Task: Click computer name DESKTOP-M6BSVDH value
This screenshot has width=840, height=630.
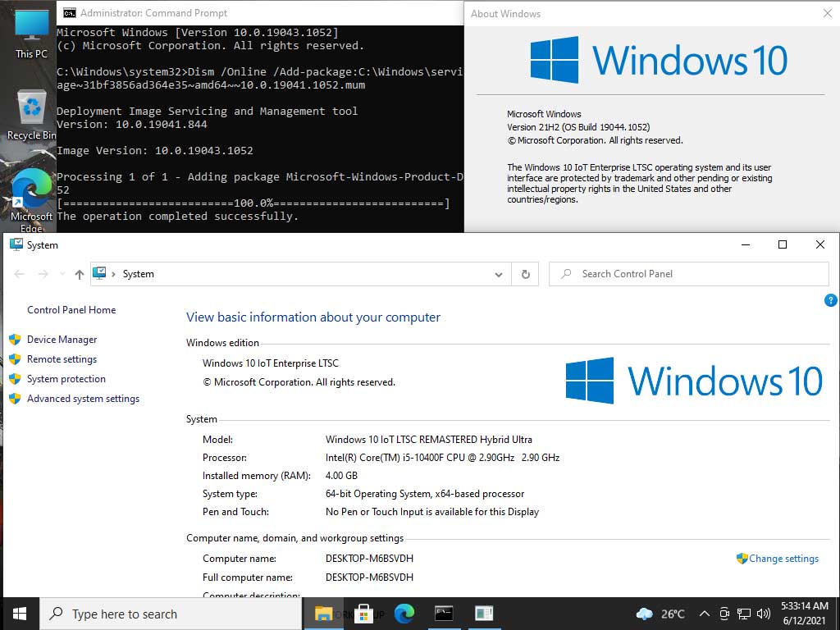Action: (369, 558)
